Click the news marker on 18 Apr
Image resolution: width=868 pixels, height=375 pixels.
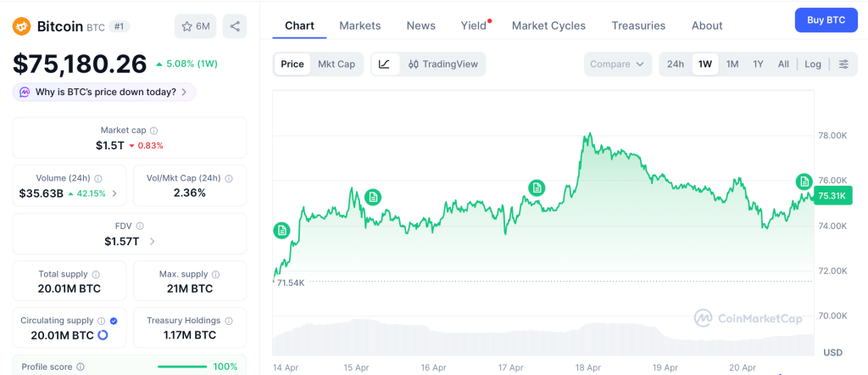click(x=536, y=187)
